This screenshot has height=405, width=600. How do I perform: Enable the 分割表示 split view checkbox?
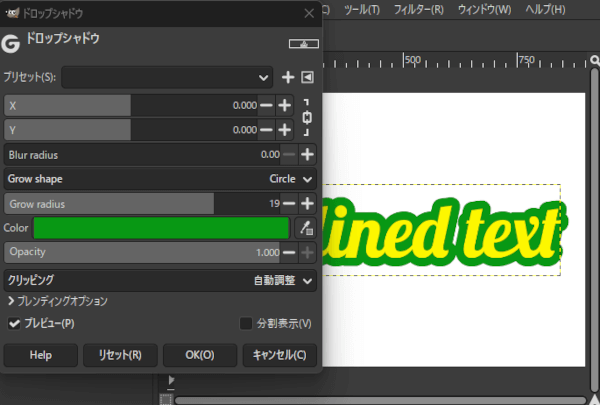point(246,323)
